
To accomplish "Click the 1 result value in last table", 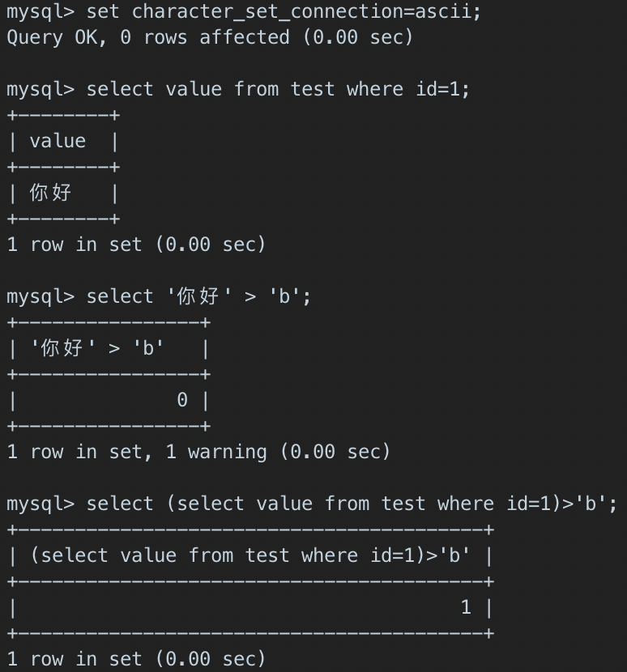I will coord(466,607).
